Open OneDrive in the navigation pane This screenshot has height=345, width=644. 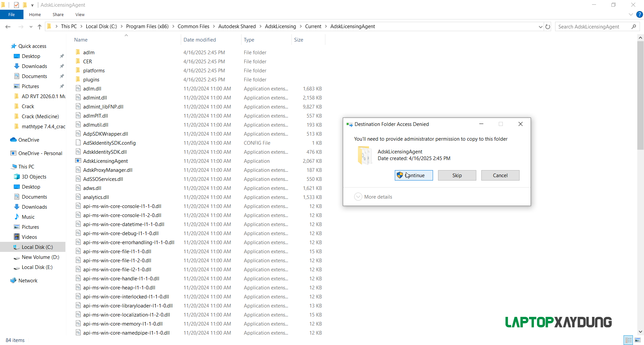[29, 140]
